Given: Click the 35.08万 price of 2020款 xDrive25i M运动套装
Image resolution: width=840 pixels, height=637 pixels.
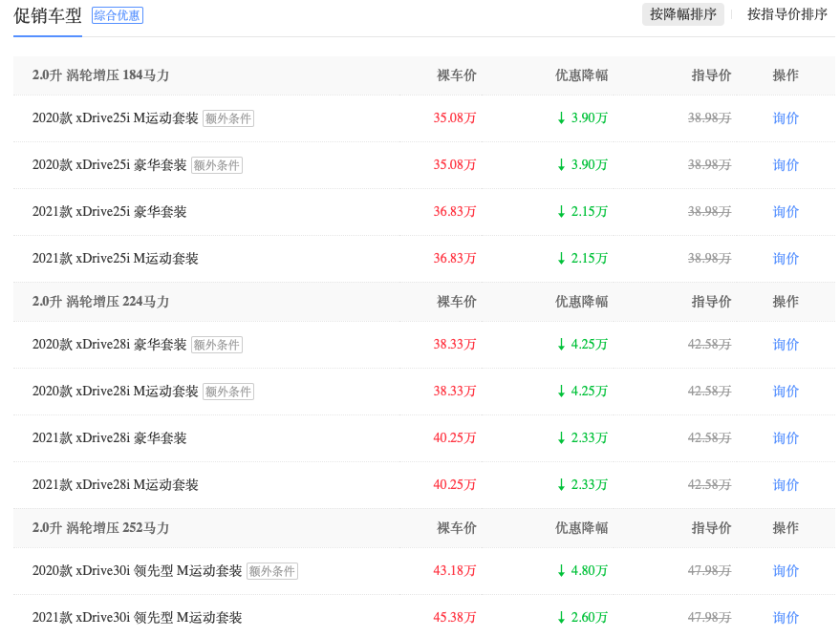Looking at the screenshot, I should click(455, 118).
